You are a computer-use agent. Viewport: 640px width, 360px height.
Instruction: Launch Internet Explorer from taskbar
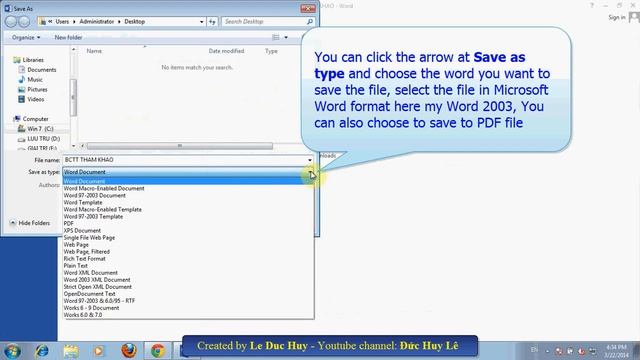(x=42, y=351)
